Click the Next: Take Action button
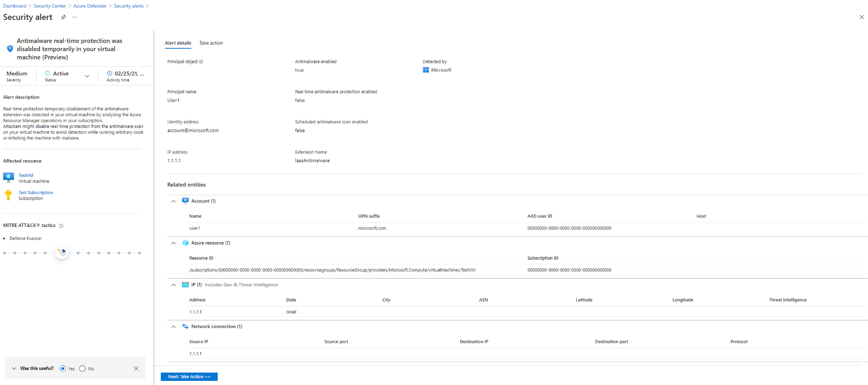868x385 pixels. [189, 377]
